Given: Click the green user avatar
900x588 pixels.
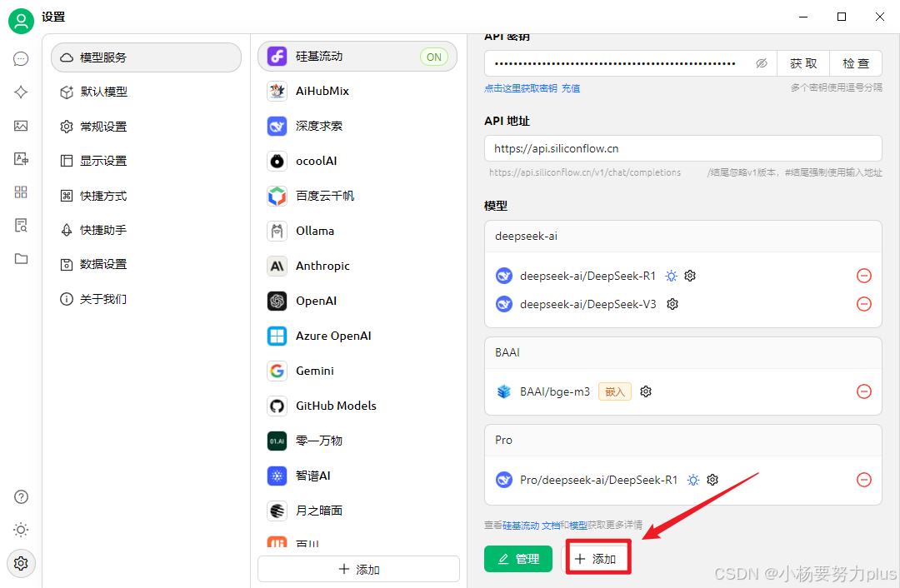Looking at the screenshot, I should 21,21.
